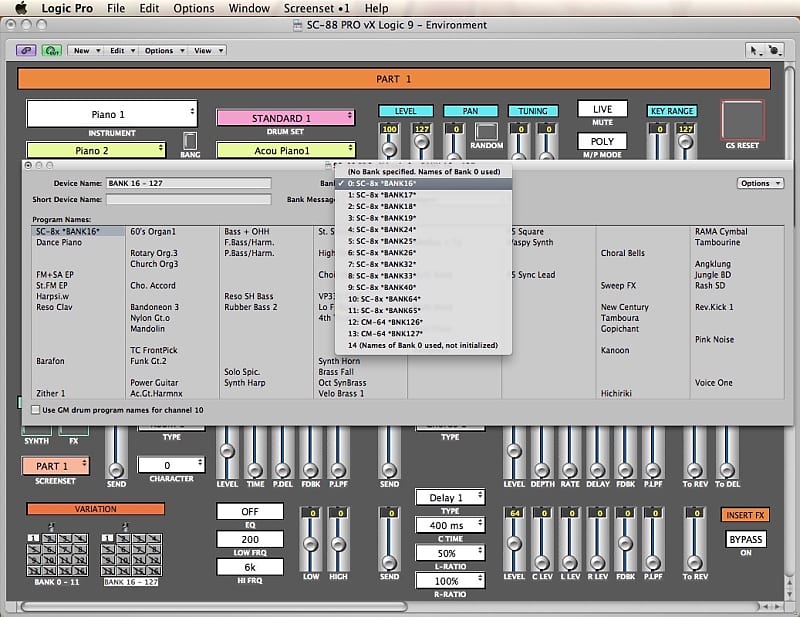Open the Apple menu
The image size is (800, 617).
click(x=21, y=8)
